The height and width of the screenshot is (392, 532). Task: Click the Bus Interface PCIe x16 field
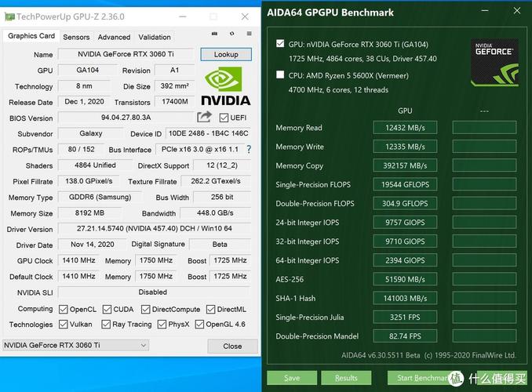200,150
